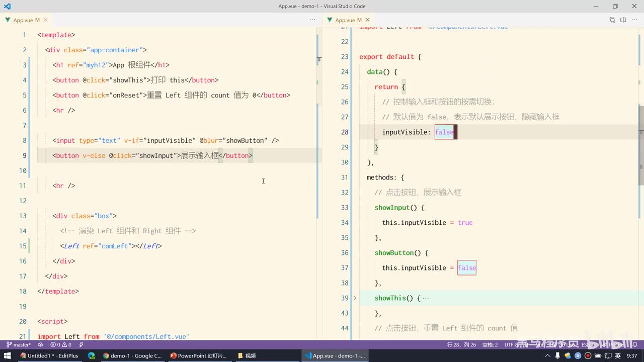Screen dimensions: 644x362
Task: Click highlighted false value on line 37
Action: pos(467,268)
